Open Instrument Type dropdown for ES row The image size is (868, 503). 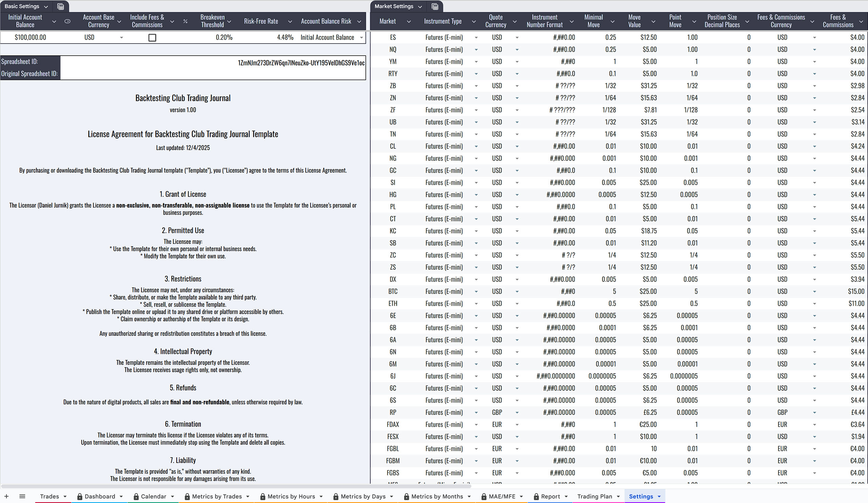(476, 38)
